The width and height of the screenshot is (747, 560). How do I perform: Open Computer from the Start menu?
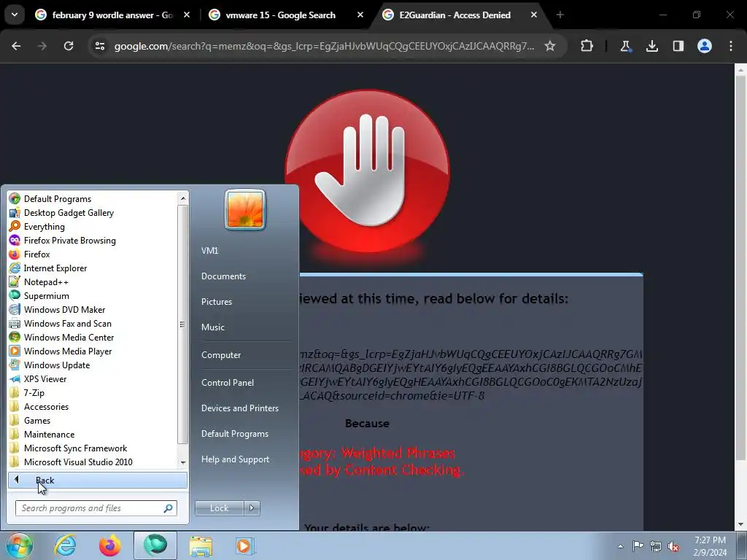(221, 355)
